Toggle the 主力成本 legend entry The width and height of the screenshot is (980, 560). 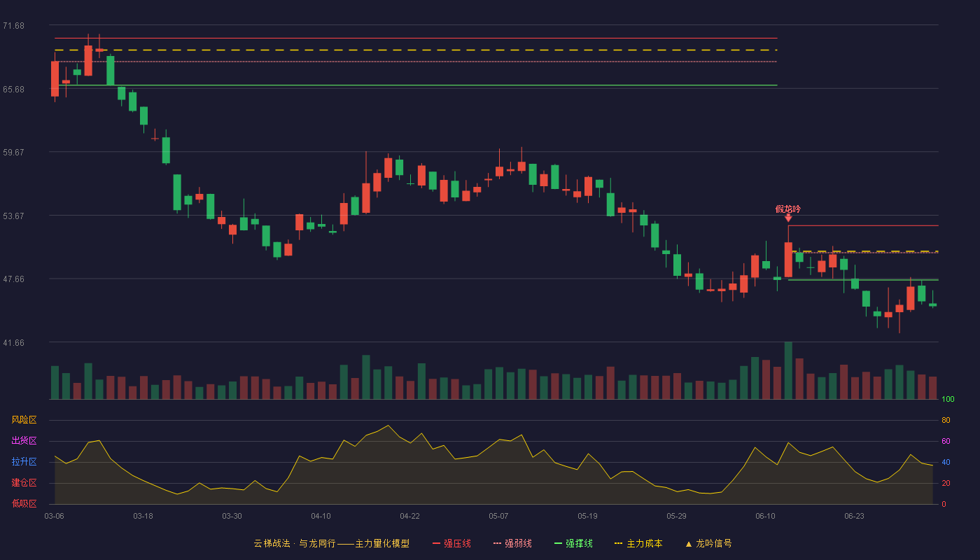(638, 543)
